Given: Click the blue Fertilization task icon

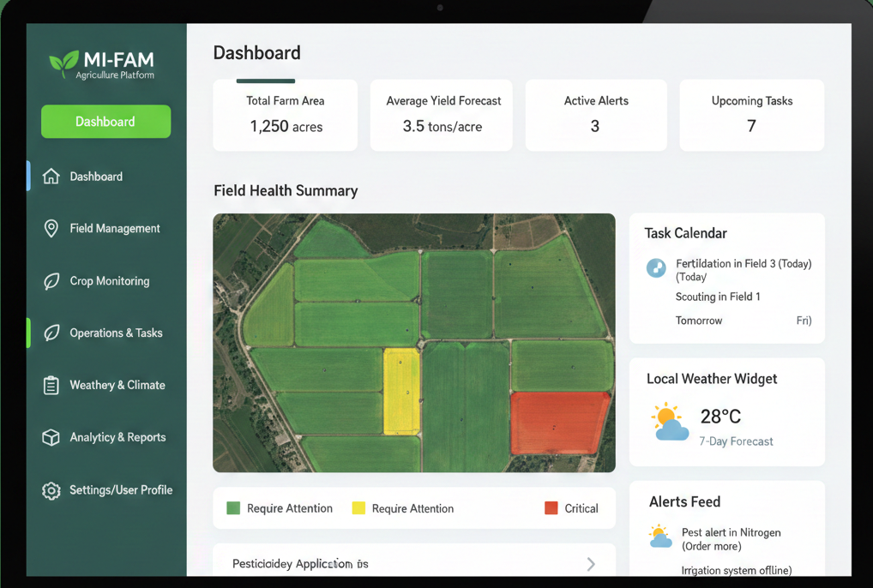Looking at the screenshot, I should point(656,267).
